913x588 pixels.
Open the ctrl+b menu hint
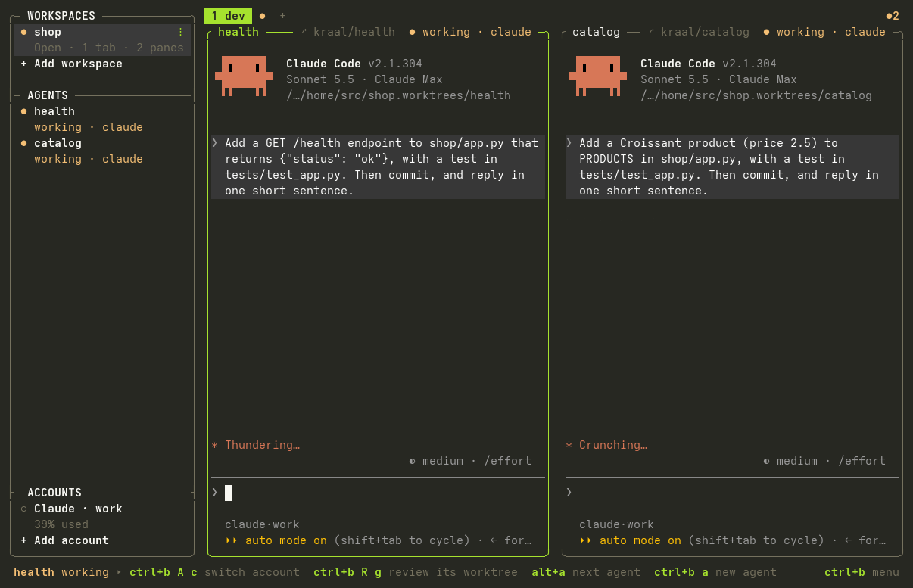point(862,572)
